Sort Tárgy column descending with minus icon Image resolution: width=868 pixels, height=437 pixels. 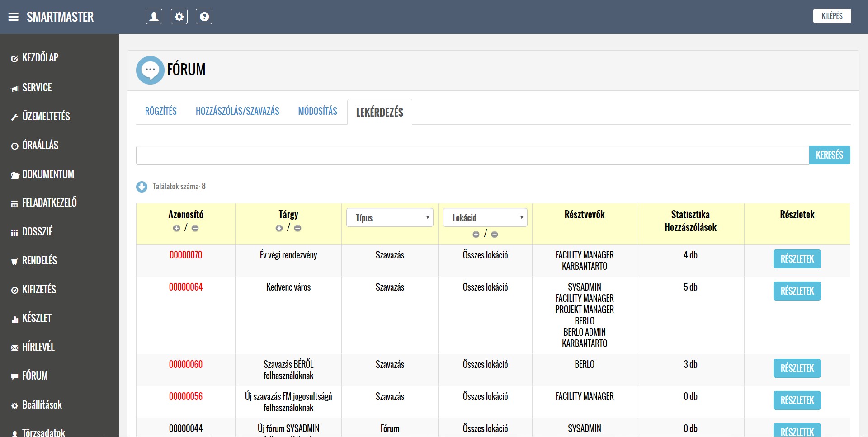point(298,228)
